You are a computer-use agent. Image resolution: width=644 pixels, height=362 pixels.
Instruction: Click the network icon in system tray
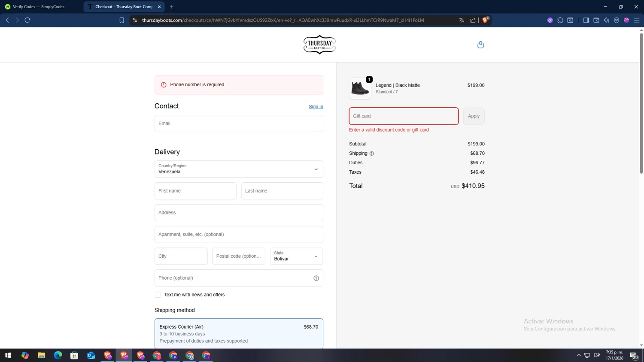(x=587, y=355)
